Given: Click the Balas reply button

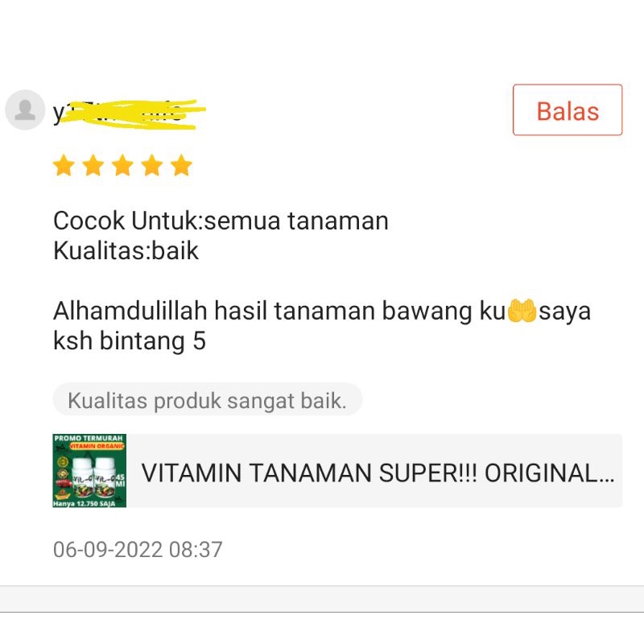Looking at the screenshot, I should click(x=568, y=109).
